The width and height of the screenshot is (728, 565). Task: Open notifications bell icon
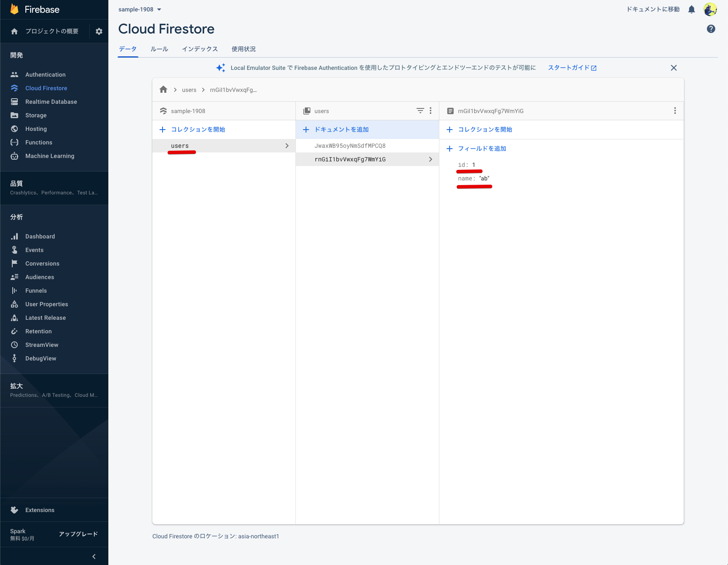coord(692,9)
